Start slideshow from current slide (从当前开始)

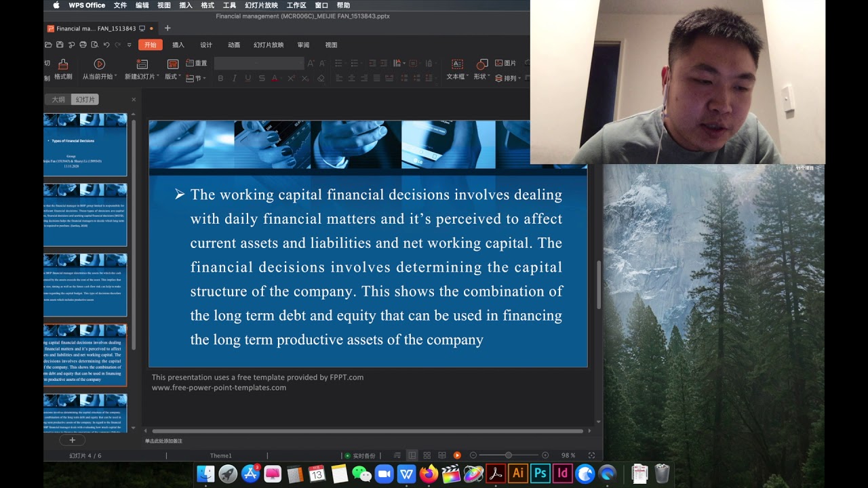(x=99, y=64)
